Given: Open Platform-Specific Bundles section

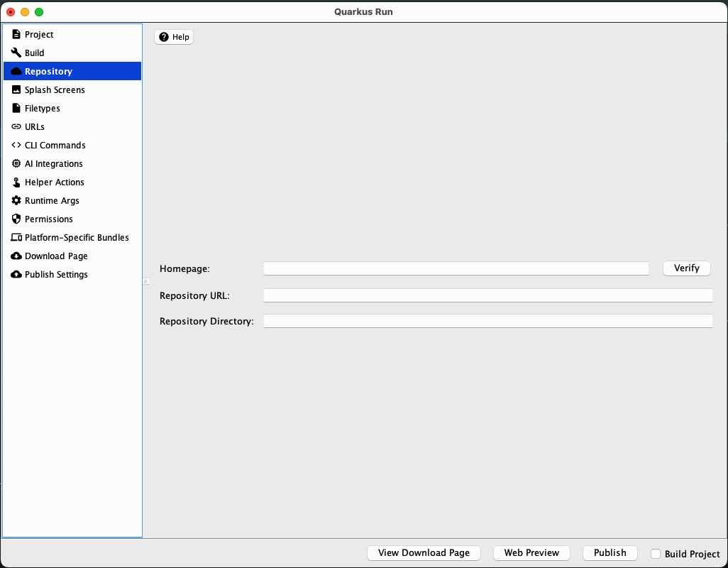Looking at the screenshot, I should coord(72,237).
